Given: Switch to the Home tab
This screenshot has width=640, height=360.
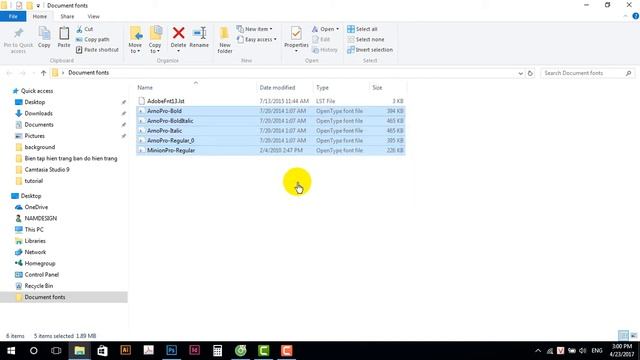Looking at the screenshot, I should tap(40, 16).
